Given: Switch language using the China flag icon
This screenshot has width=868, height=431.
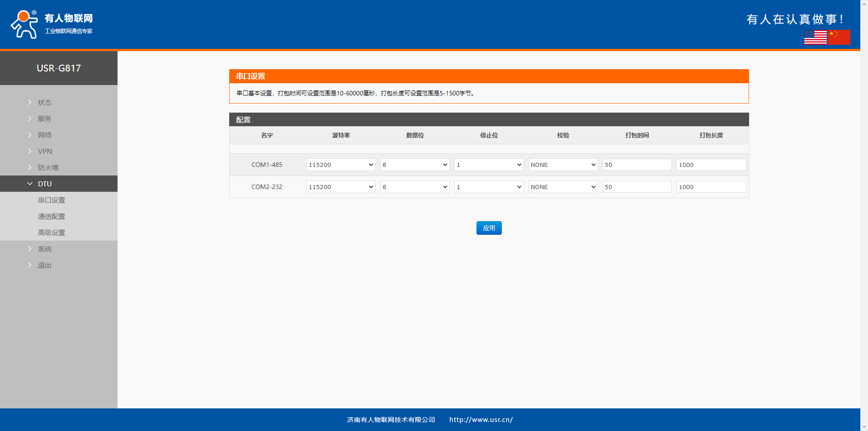Looking at the screenshot, I should (839, 37).
